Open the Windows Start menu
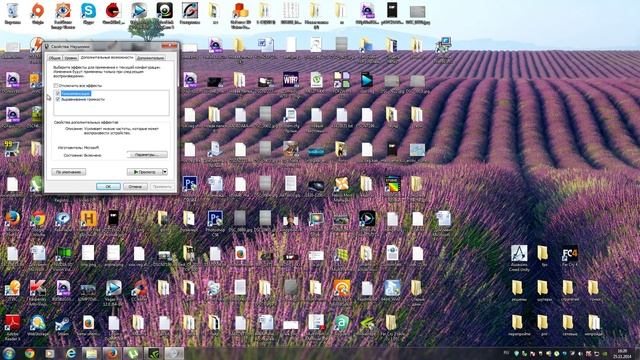The width and height of the screenshot is (640, 360). (9, 353)
